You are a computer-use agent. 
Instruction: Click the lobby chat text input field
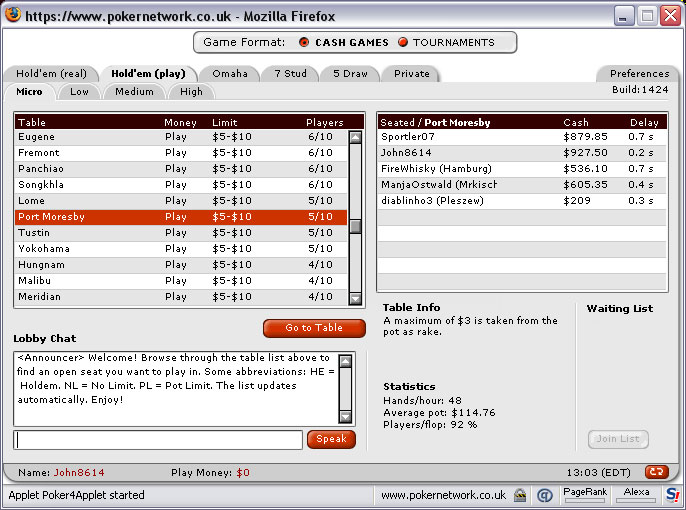pyautogui.click(x=158, y=440)
